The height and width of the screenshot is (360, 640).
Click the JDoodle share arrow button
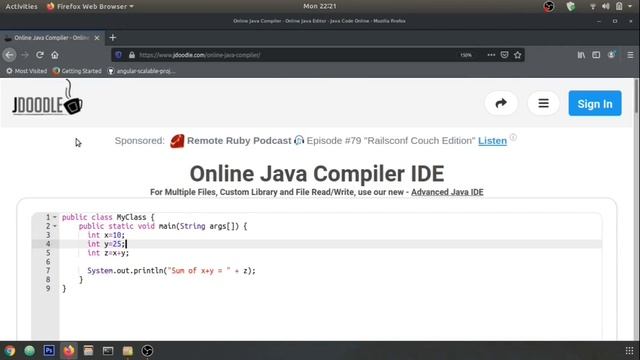click(x=501, y=103)
